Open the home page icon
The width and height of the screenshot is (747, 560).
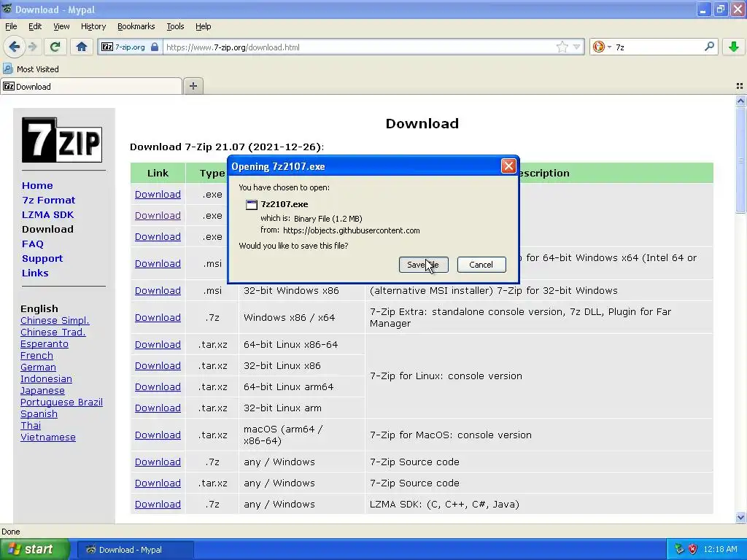click(82, 47)
